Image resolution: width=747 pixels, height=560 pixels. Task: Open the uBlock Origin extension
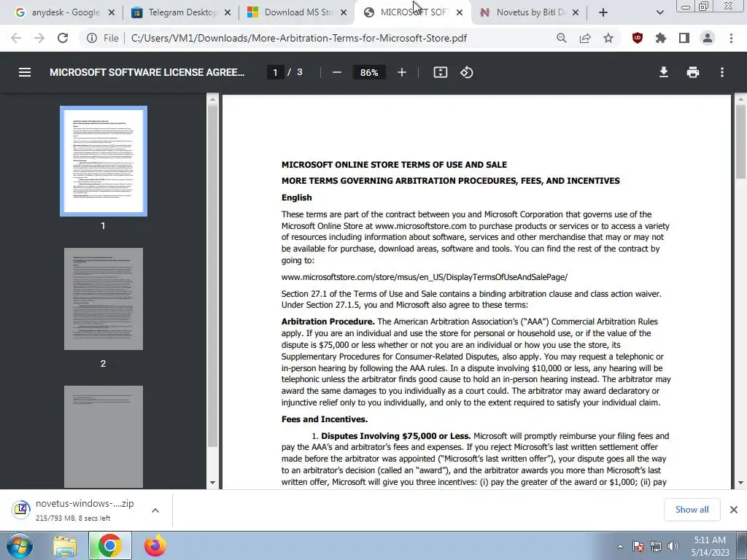coord(638,38)
